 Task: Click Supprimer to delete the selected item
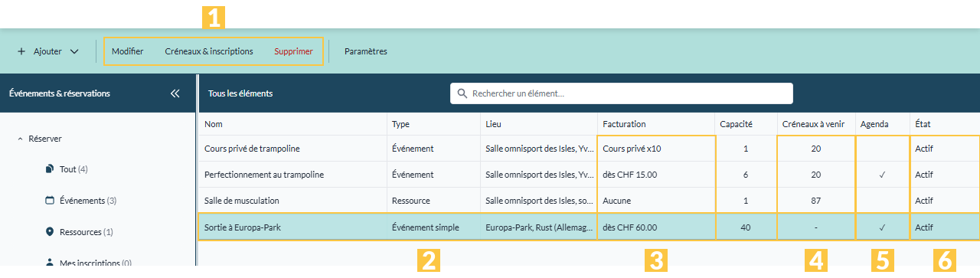tap(293, 51)
